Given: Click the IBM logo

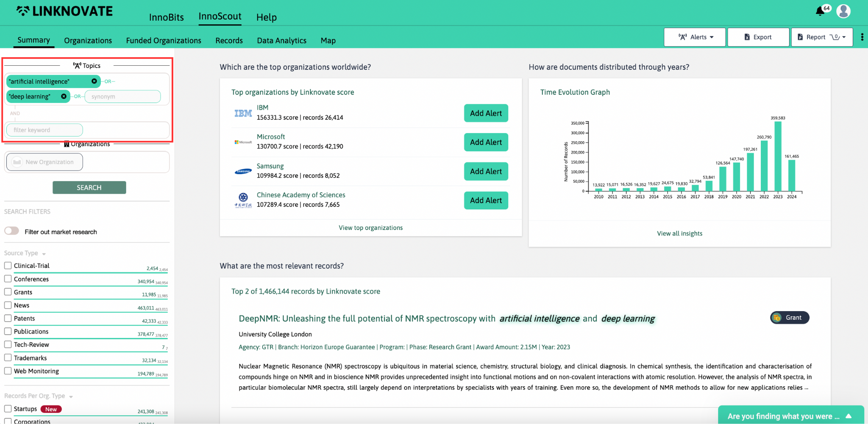Looking at the screenshot, I should (243, 113).
